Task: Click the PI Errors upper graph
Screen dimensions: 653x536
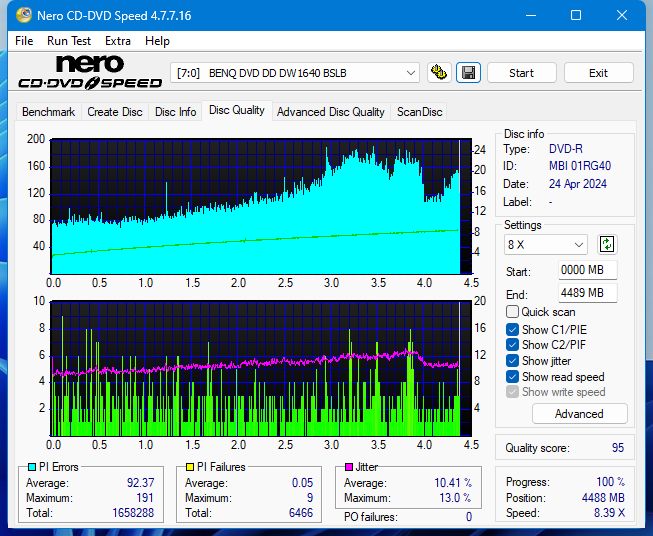Action: pos(261,206)
